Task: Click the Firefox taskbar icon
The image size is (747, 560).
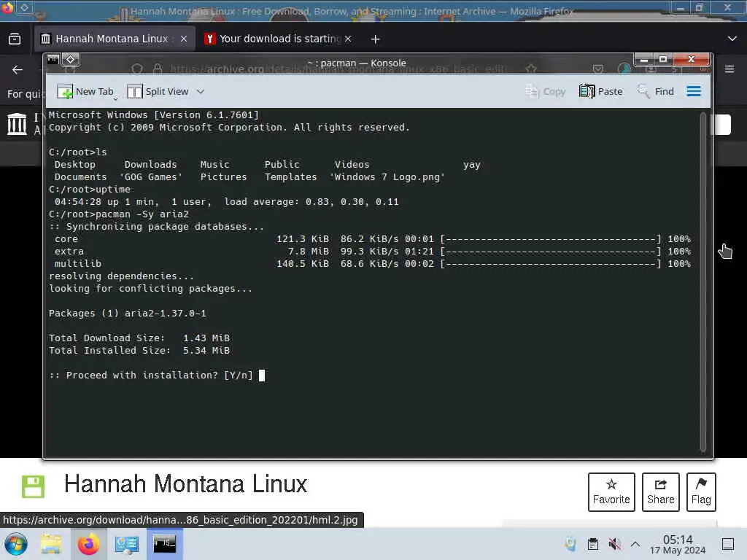Action: tap(88, 544)
